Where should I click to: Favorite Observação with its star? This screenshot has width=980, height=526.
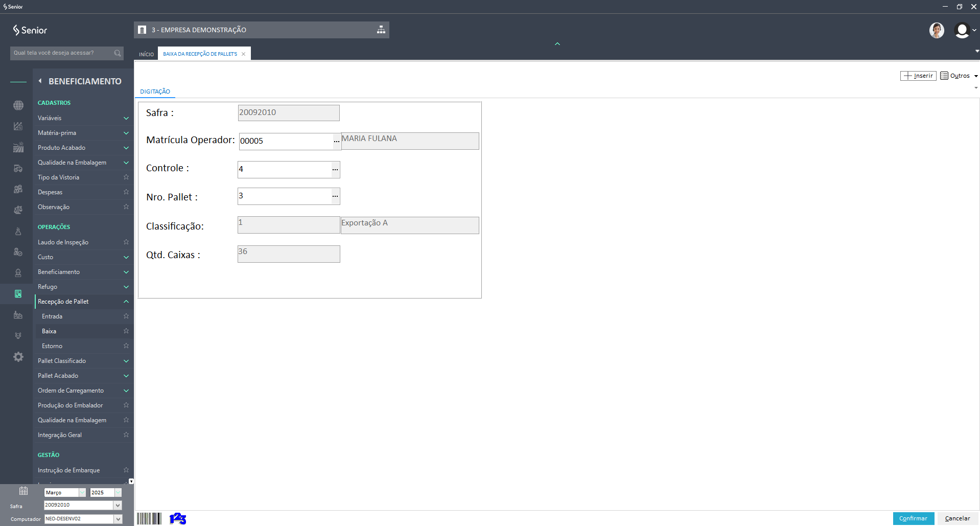pyautogui.click(x=126, y=207)
